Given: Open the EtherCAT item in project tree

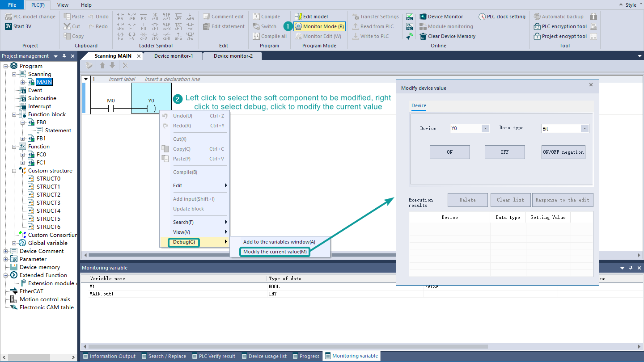Looking at the screenshot, I should coord(31,291).
